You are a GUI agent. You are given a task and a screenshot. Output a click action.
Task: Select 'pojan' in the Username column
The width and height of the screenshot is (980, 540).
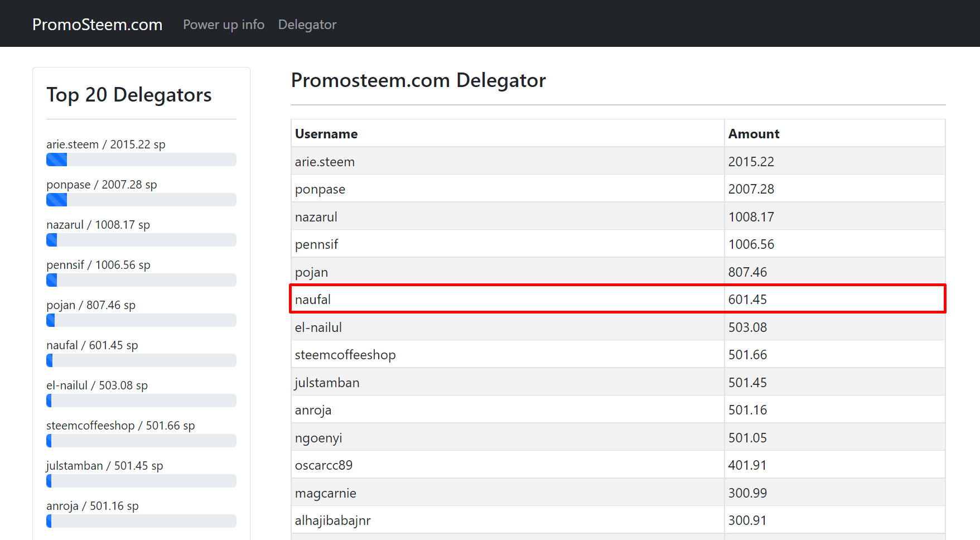(x=508, y=272)
